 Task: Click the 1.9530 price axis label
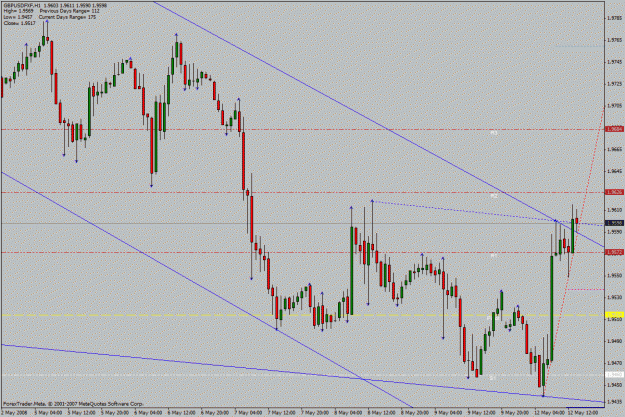click(x=614, y=297)
